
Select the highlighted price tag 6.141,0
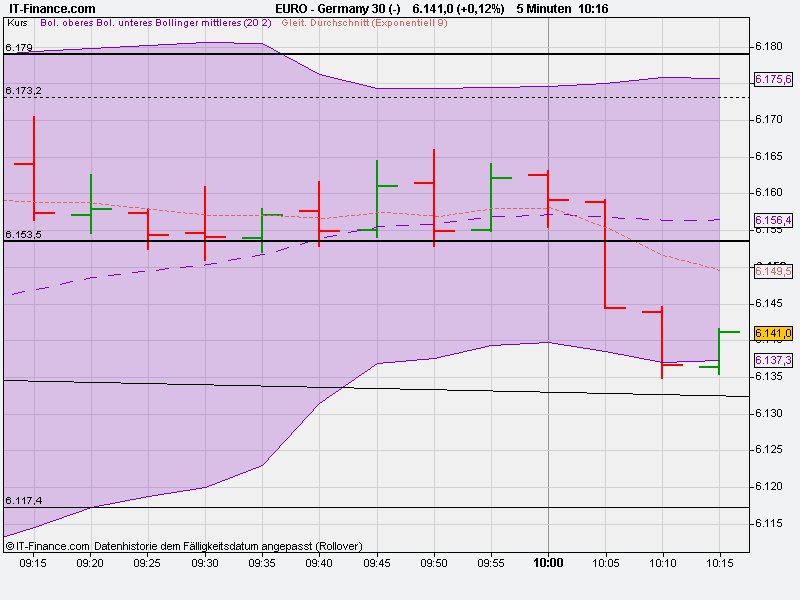tap(772, 332)
